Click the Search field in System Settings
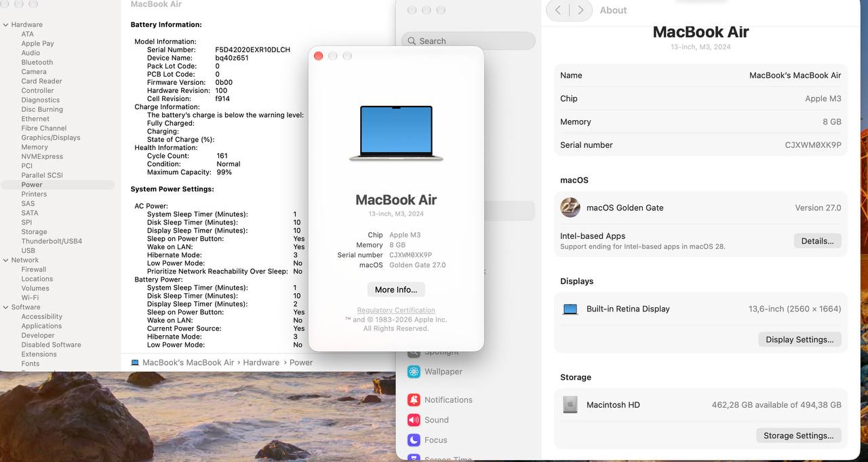The width and height of the screenshot is (868, 462). click(469, 41)
